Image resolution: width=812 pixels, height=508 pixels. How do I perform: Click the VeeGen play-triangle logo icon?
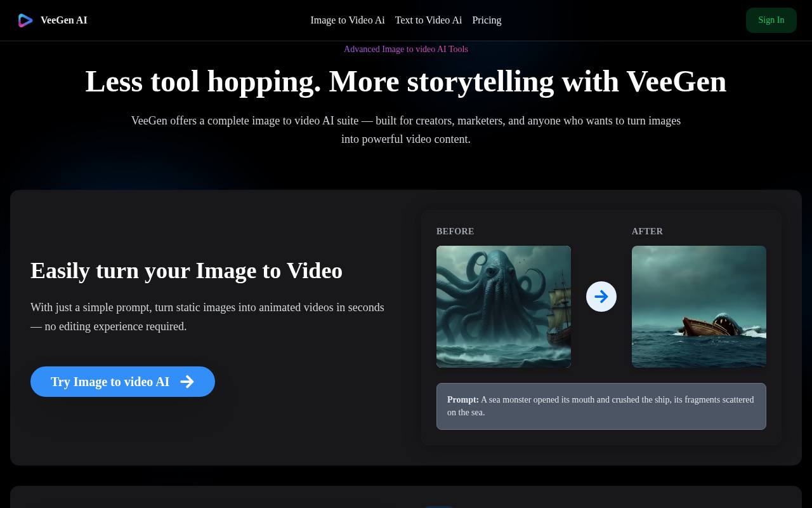coord(25,20)
